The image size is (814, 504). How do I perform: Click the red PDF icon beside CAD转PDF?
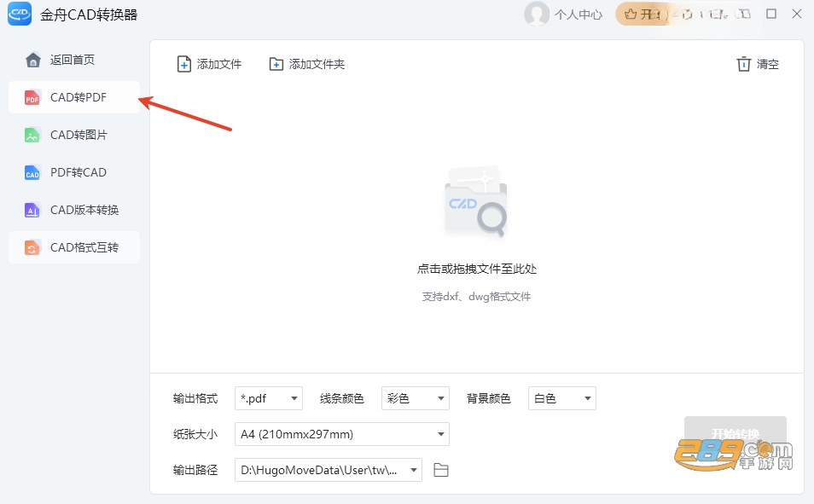point(32,97)
